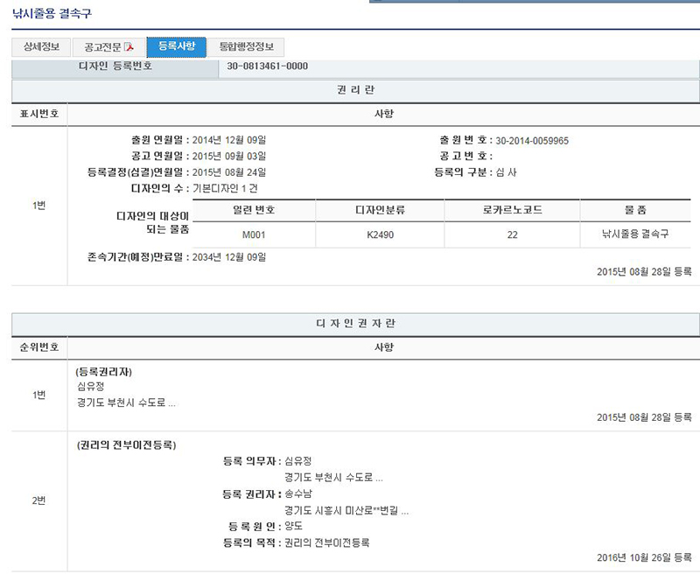Switch to the 상세정보 tab
The height and width of the screenshot is (588, 700).
[x=41, y=47]
